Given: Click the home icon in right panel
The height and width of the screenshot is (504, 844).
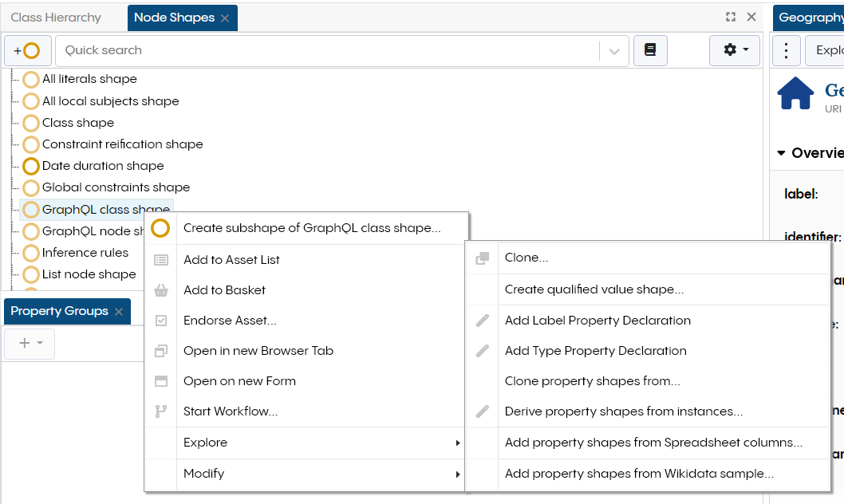Looking at the screenshot, I should click(795, 93).
